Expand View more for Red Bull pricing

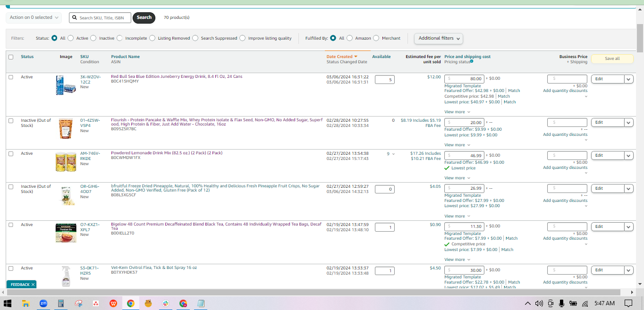(457, 112)
